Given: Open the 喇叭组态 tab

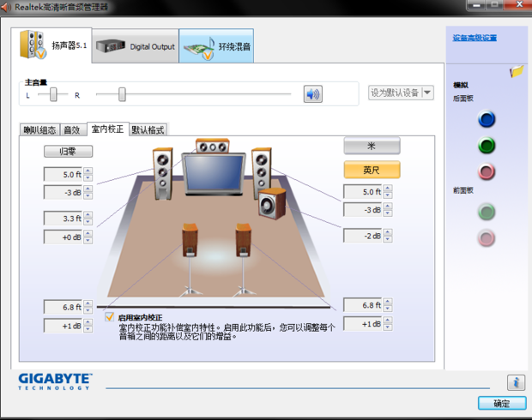Looking at the screenshot, I should 39,129.
